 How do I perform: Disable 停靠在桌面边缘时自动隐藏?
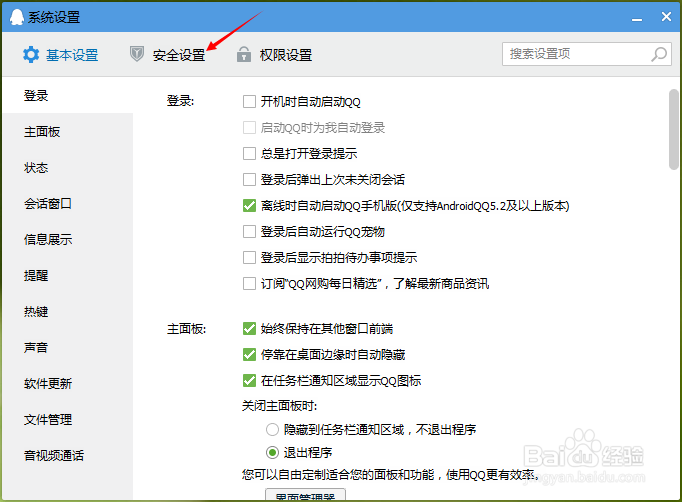click(249, 355)
